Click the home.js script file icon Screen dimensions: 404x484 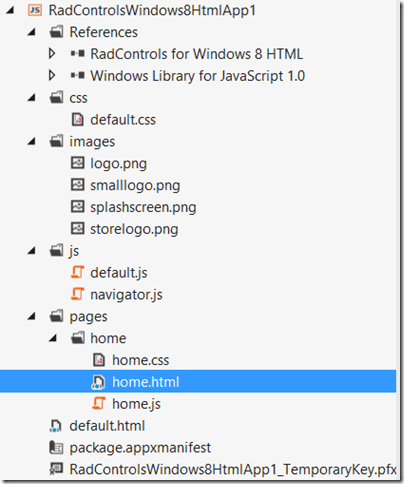99,404
